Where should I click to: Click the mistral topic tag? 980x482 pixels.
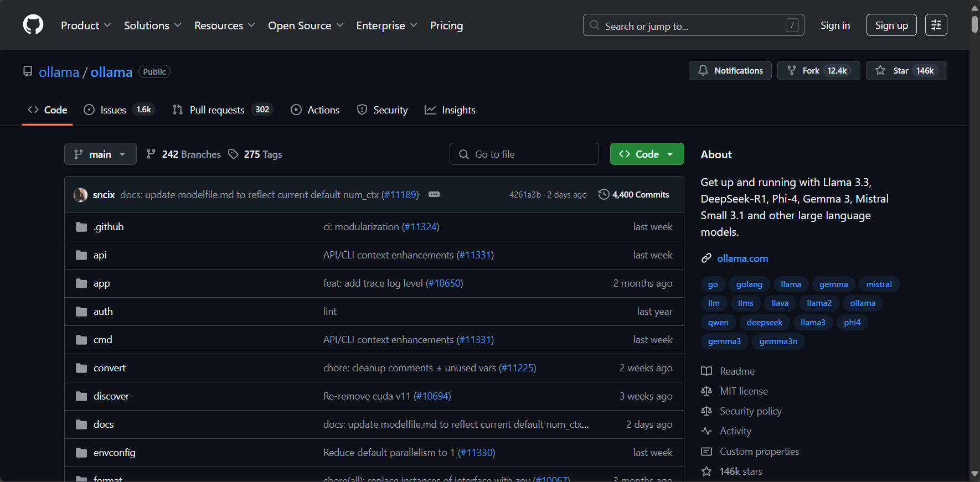coord(879,284)
